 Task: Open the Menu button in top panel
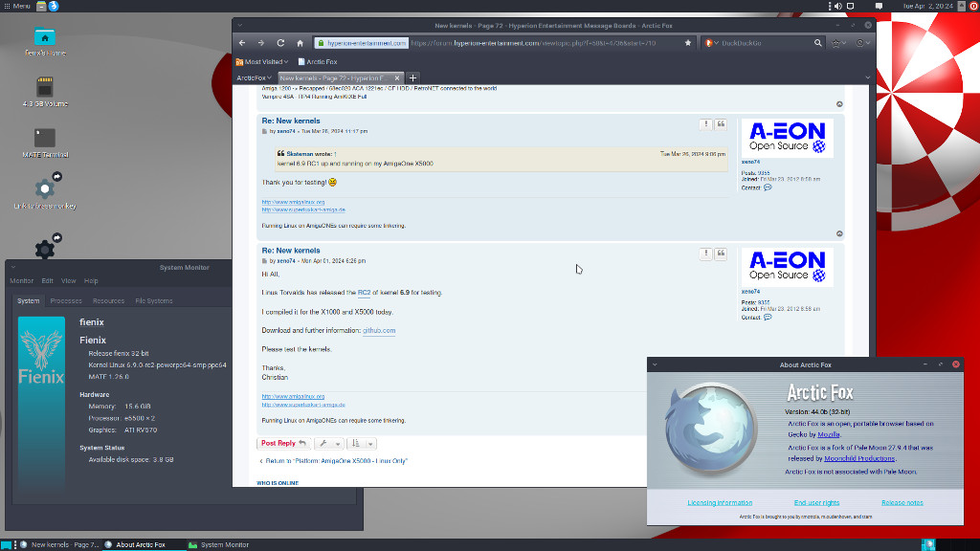17,6
